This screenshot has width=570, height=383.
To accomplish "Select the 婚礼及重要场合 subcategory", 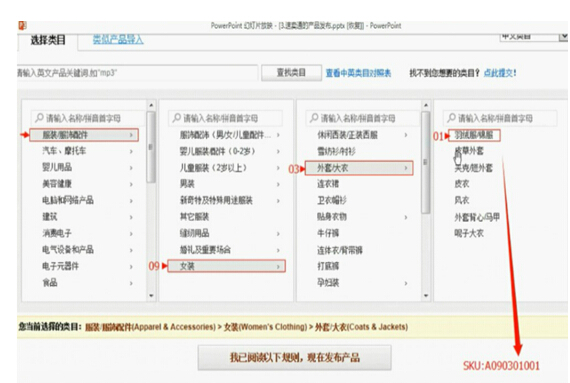I will click(205, 250).
